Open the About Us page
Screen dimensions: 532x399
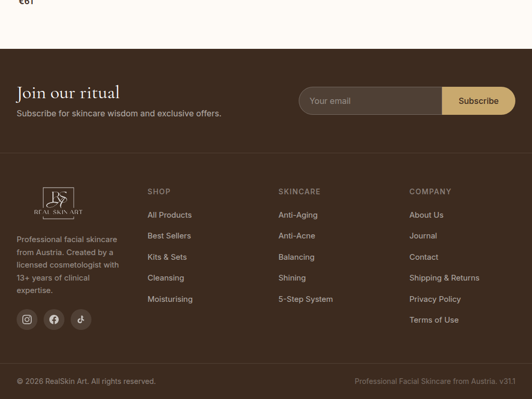[426, 215]
